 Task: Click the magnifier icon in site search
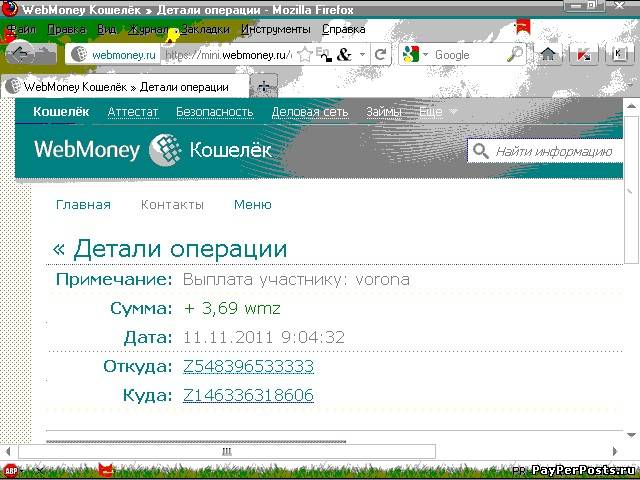481,151
